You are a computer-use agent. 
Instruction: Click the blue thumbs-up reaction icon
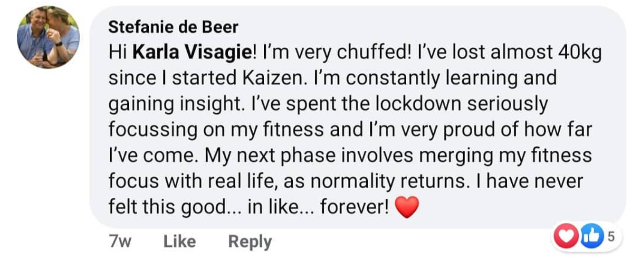coord(591,236)
